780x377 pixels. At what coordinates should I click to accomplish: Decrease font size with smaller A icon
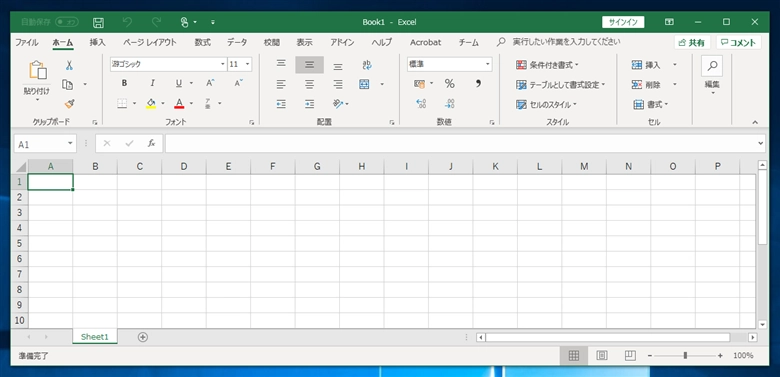[x=238, y=83]
